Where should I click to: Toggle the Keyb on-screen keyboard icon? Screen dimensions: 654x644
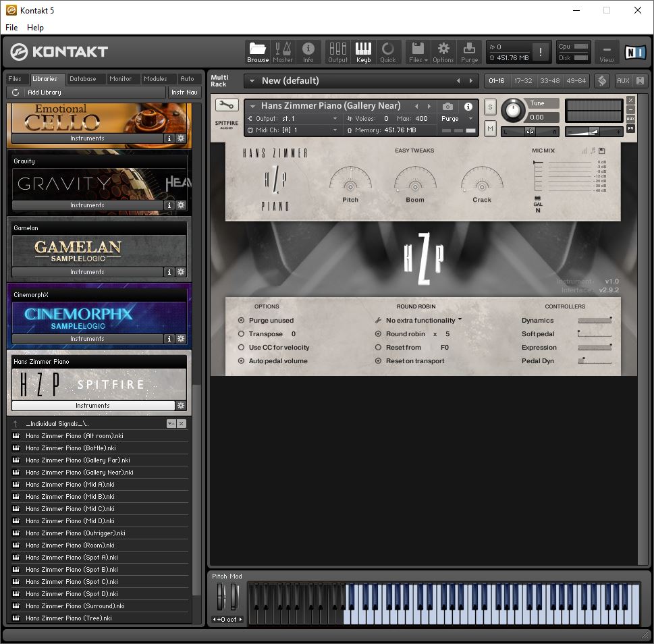click(363, 52)
